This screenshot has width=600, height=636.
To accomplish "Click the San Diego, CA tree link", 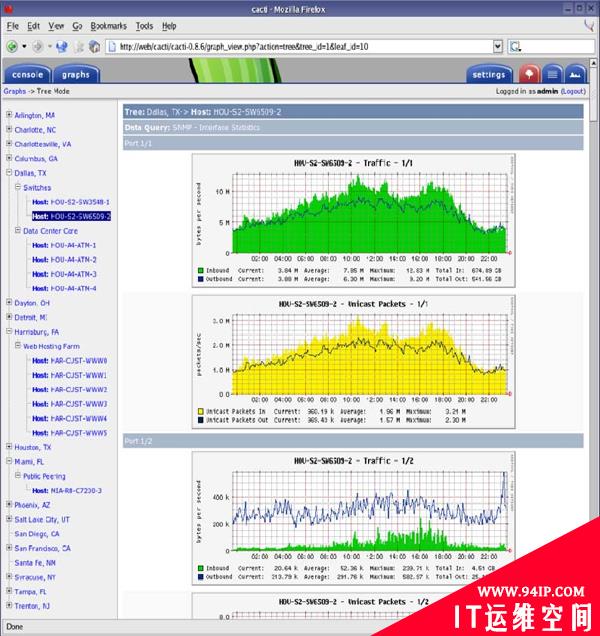I will tap(37, 534).
